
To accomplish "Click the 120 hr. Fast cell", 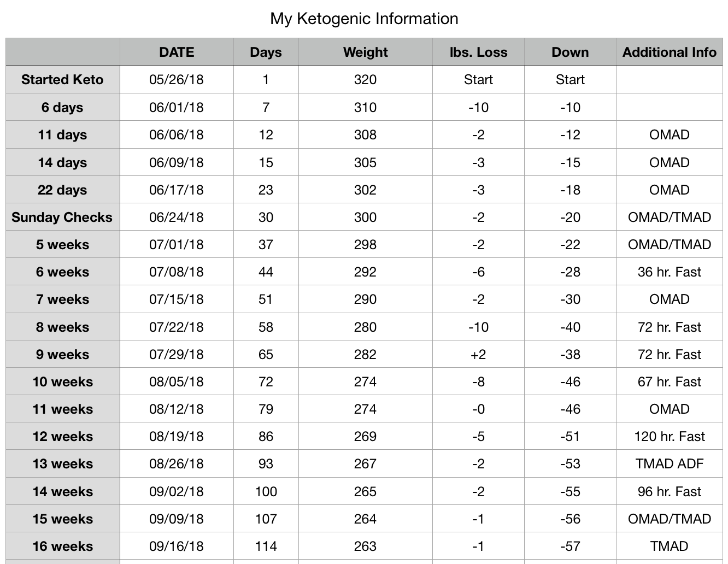I will [670, 436].
